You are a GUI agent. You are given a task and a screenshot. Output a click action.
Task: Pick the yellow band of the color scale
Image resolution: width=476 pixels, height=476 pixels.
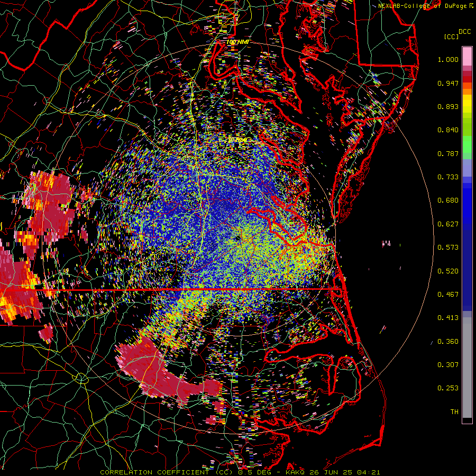(x=467, y=104)
